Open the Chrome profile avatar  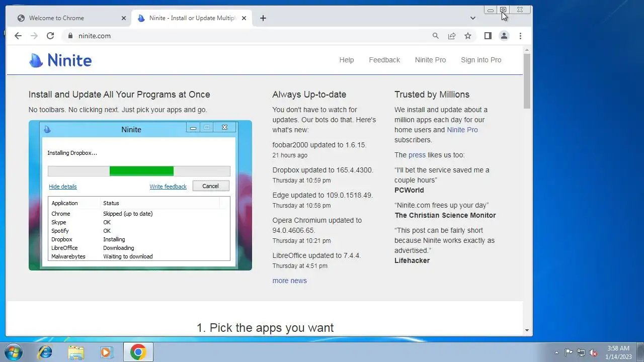[x=504, y=36]
